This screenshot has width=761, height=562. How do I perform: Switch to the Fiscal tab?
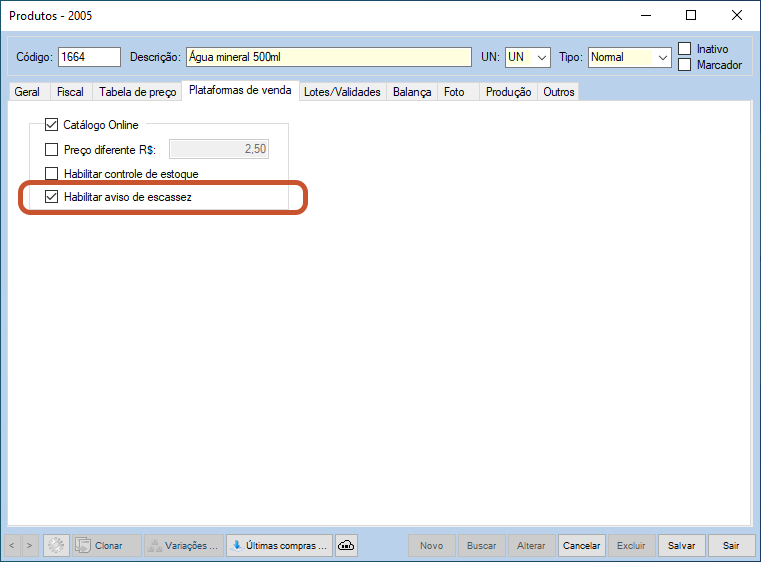[x=70, y=92]
